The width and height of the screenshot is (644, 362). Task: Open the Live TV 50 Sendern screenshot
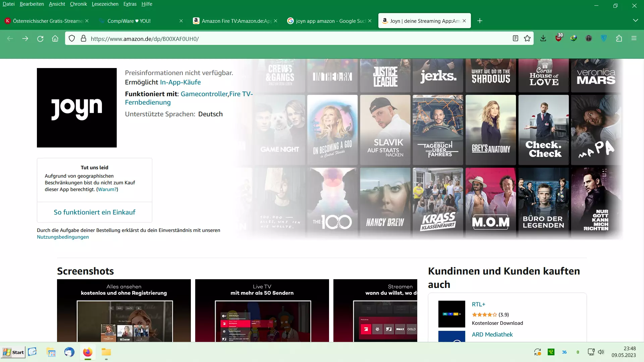(x=262, y=310)
